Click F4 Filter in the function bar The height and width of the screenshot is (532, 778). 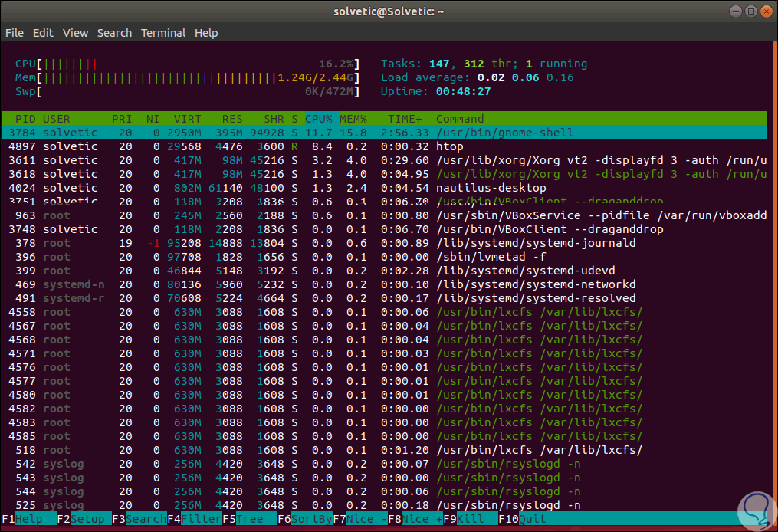tap(194, 519)
